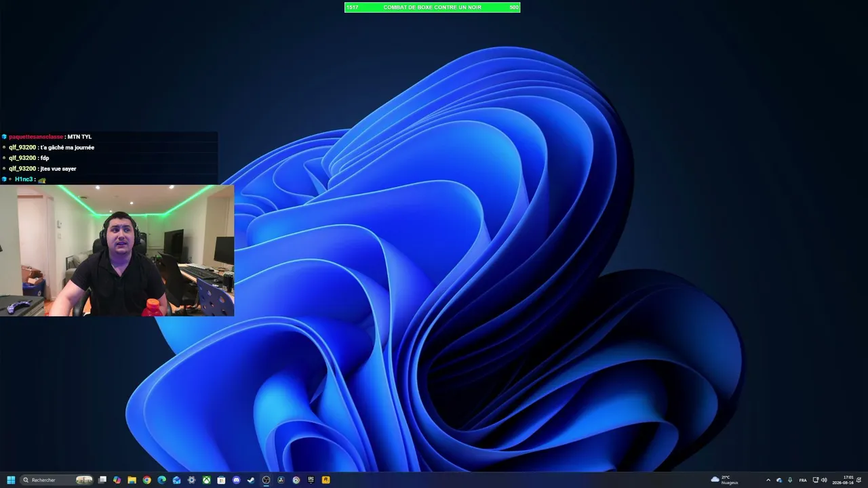Open the clock and date showing 17:01
Screen dimensions: 868x488
(843, 480)
